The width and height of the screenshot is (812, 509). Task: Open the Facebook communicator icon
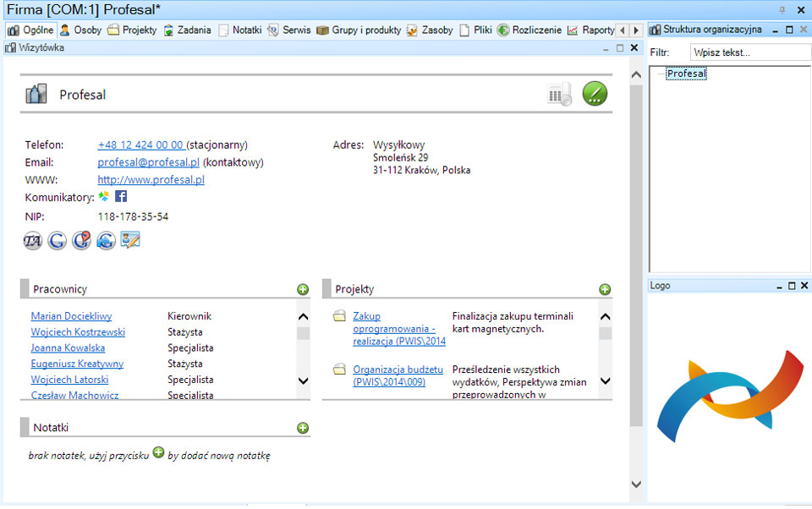121,196
